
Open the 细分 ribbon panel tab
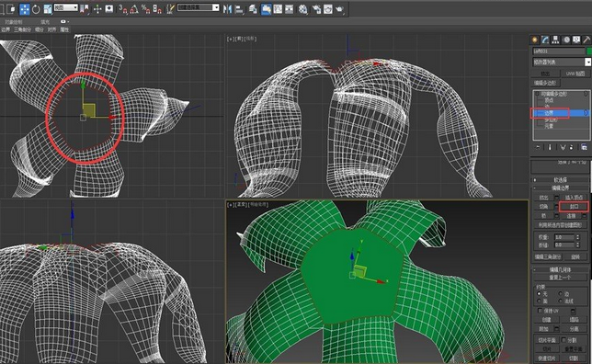(x=40, y=29)
